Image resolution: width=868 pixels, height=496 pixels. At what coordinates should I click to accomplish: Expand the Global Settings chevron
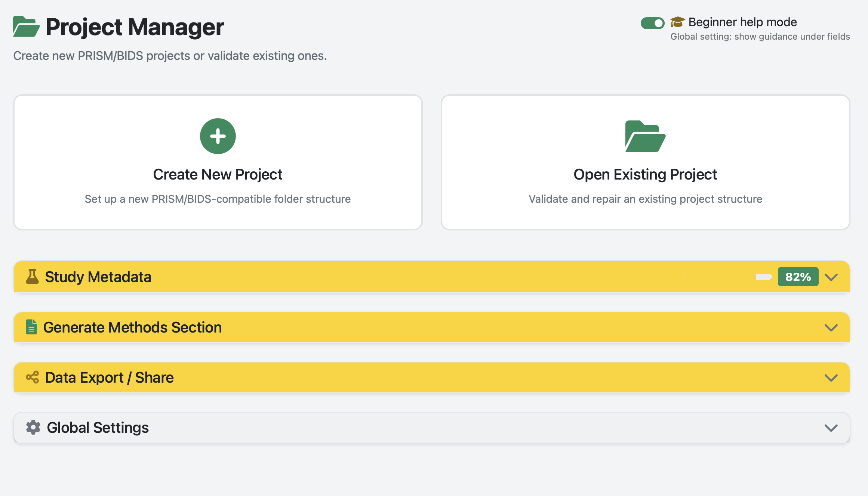click(x=831, y=428)
